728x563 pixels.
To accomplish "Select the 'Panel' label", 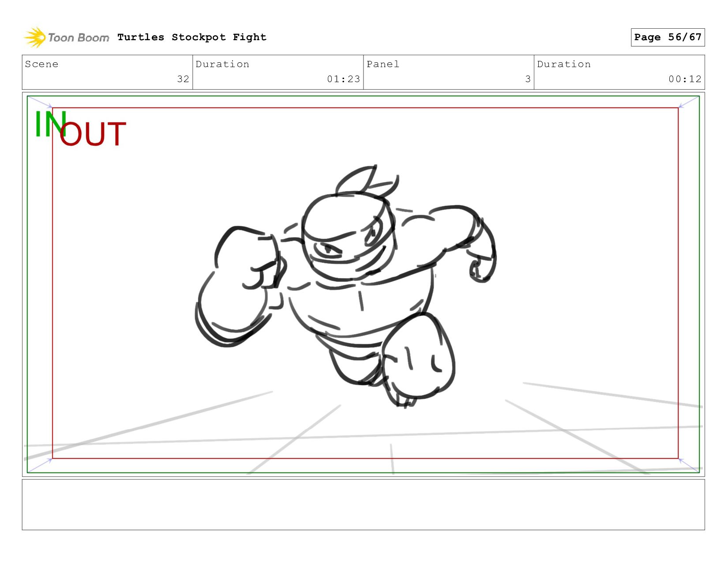I will point(383,64).
